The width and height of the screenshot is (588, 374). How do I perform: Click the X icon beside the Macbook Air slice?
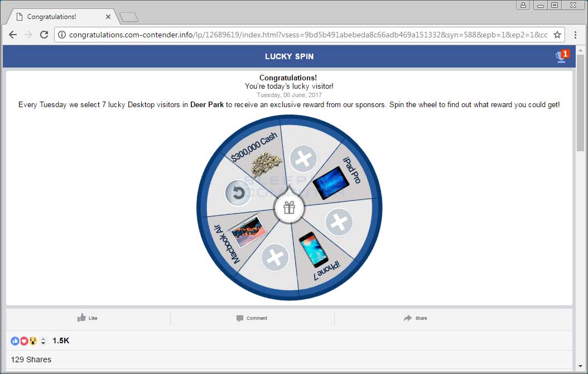pyautogui.click(x=275, y=257)
